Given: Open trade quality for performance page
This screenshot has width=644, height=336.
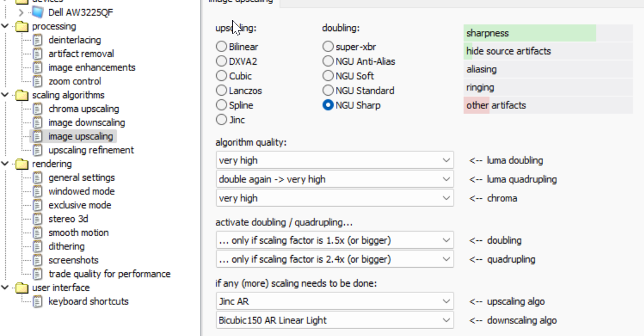Looking at the screenshot, I should point(110,274).
